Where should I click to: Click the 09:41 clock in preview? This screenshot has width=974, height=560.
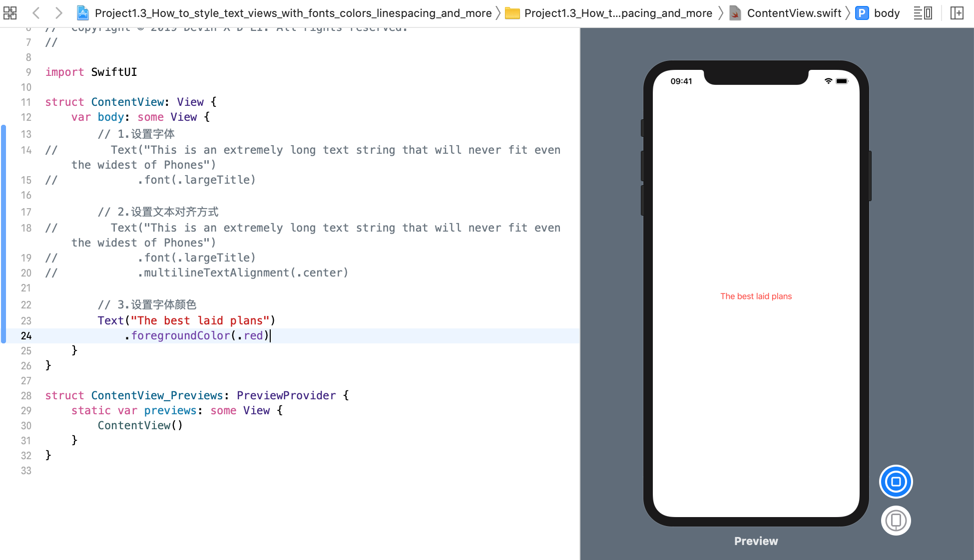(x=681, y=81)
